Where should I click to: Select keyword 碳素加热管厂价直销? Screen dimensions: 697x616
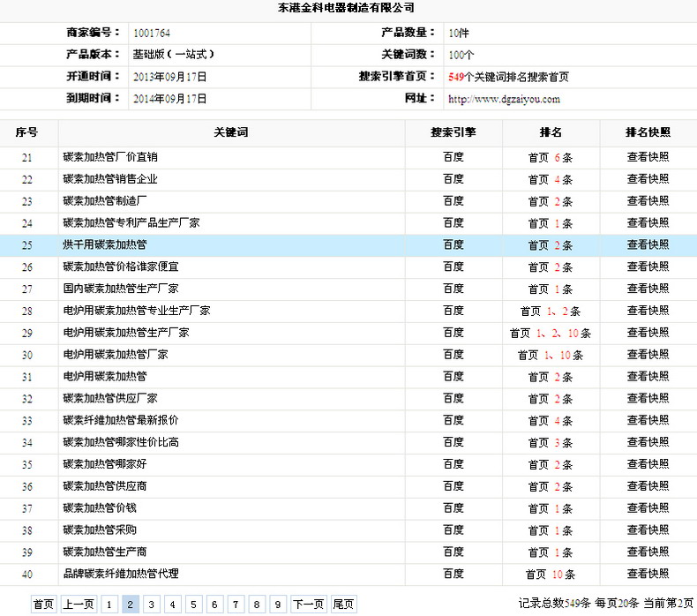coord(110,157)
